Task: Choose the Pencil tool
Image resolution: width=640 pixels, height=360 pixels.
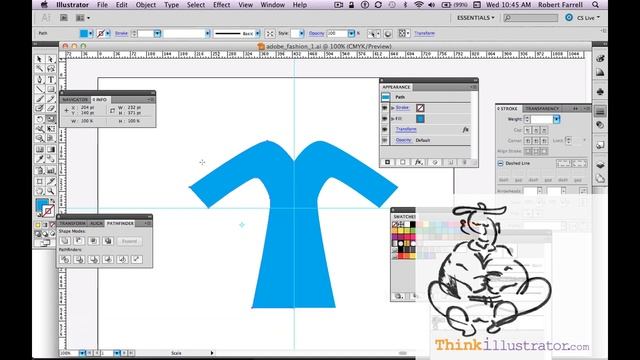Action: coord(51,99)
